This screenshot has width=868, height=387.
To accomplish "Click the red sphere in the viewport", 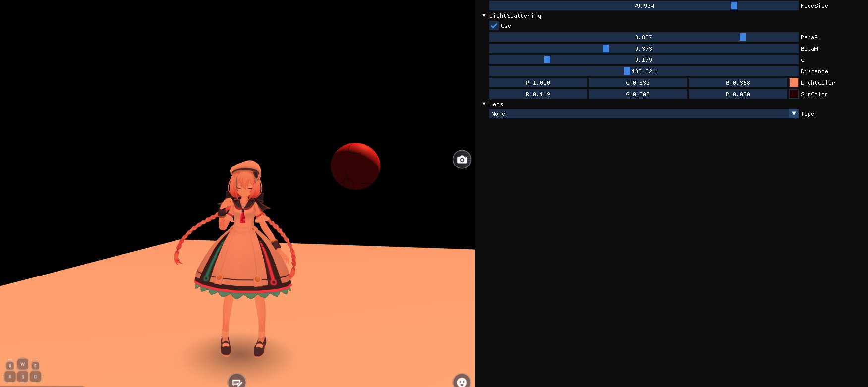I will (x=355, y=166).
